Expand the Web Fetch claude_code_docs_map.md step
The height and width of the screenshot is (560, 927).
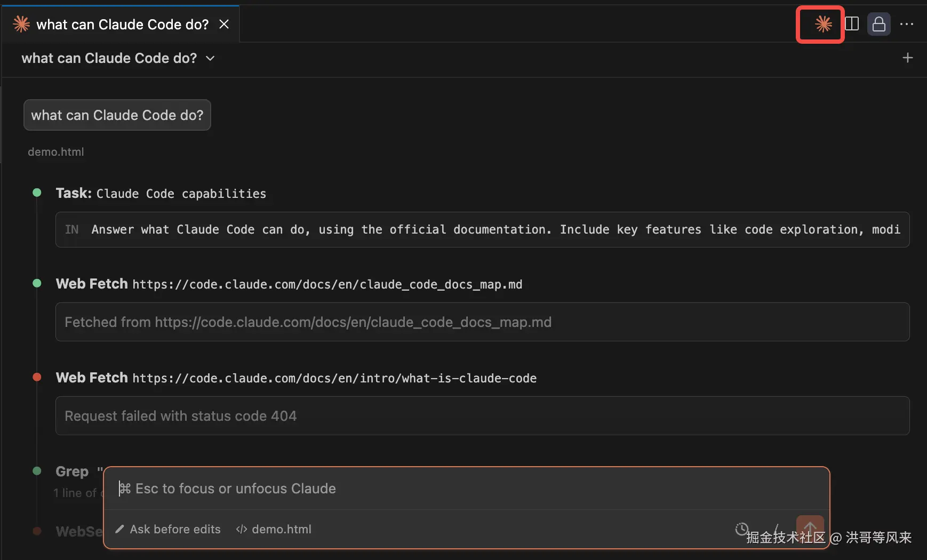(289, 284)
